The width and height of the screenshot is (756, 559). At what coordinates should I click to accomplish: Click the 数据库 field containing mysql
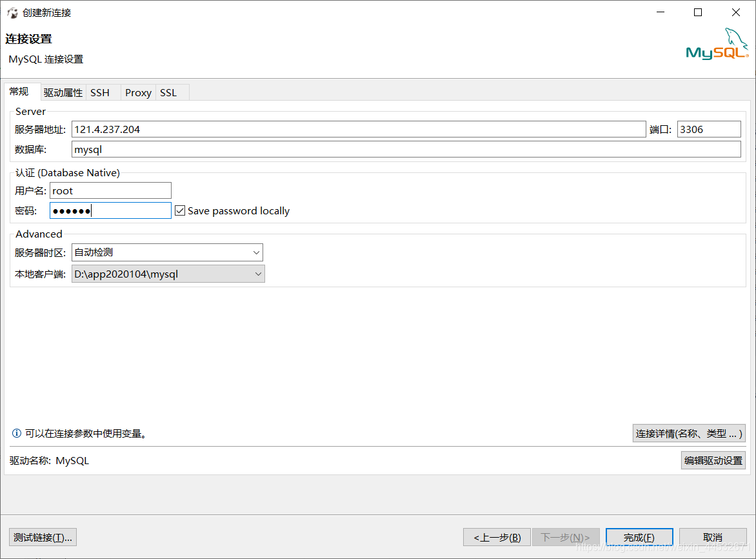pyautogui.click(x=406, y=149)
